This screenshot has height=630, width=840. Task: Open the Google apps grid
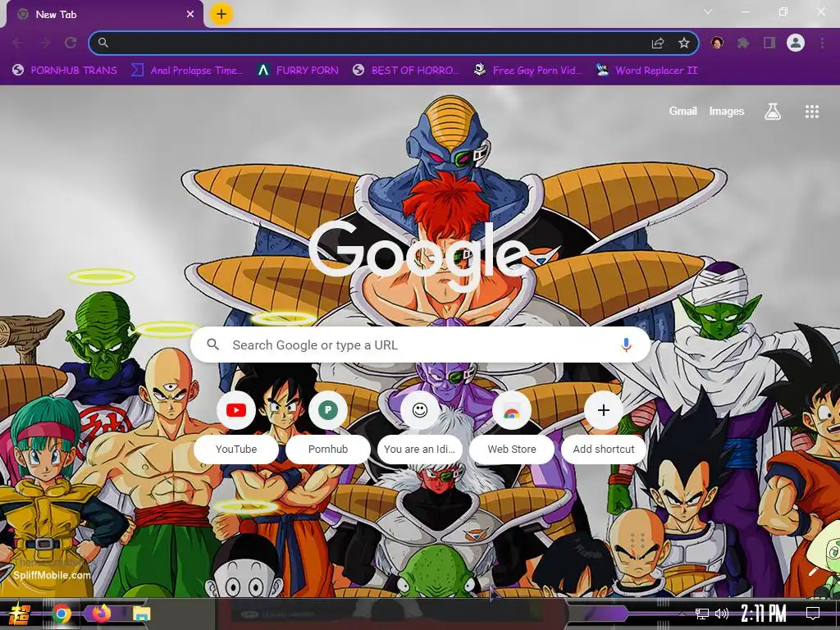[x=812, y=112]
